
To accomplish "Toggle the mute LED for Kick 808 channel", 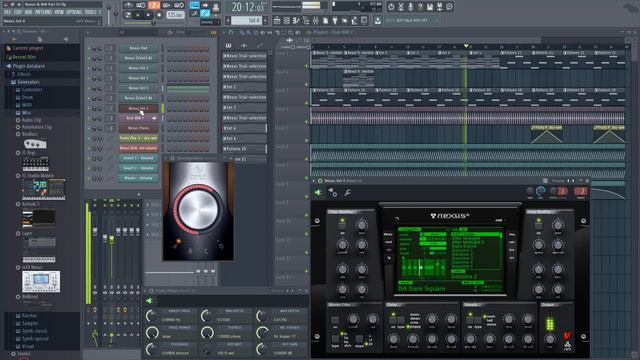I will [x=89, y=118].
